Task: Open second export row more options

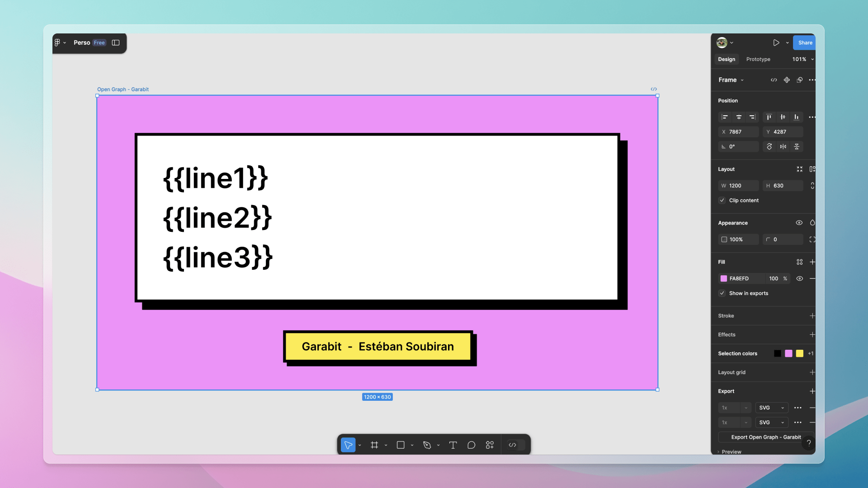Action: click(798, 422)
